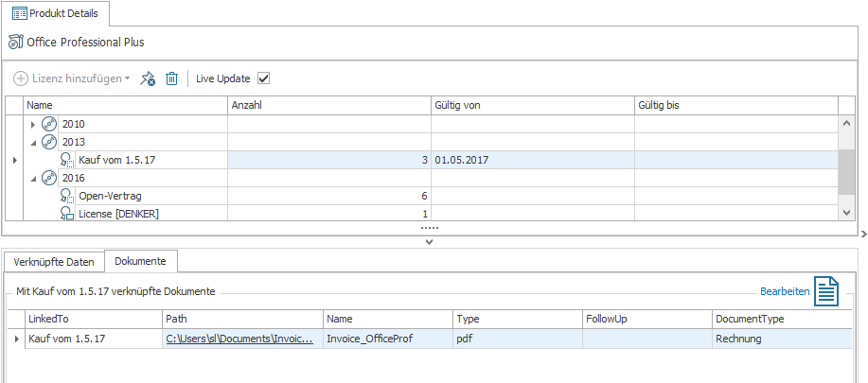Click the Open-Vertrag license icon

pyautogui.click(x=67, y=196)
